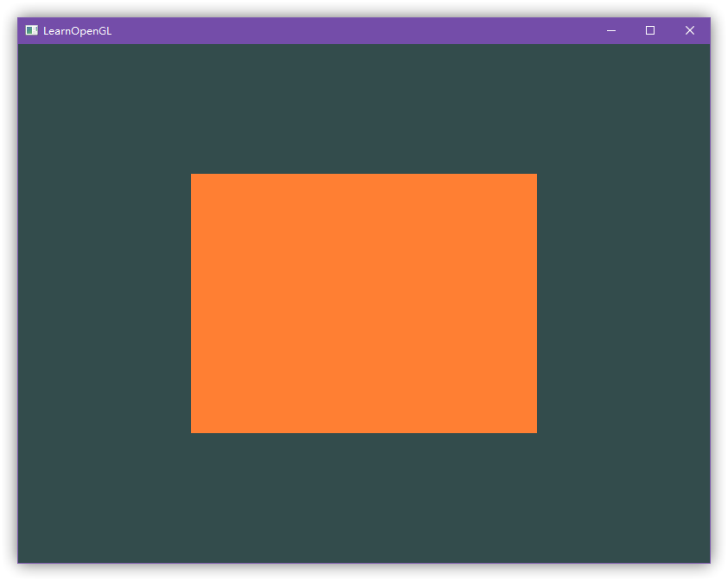Click the orange rectangle's bottom-left corner
The width and height of the screenshot is (728, 581).
pos(193,431)
